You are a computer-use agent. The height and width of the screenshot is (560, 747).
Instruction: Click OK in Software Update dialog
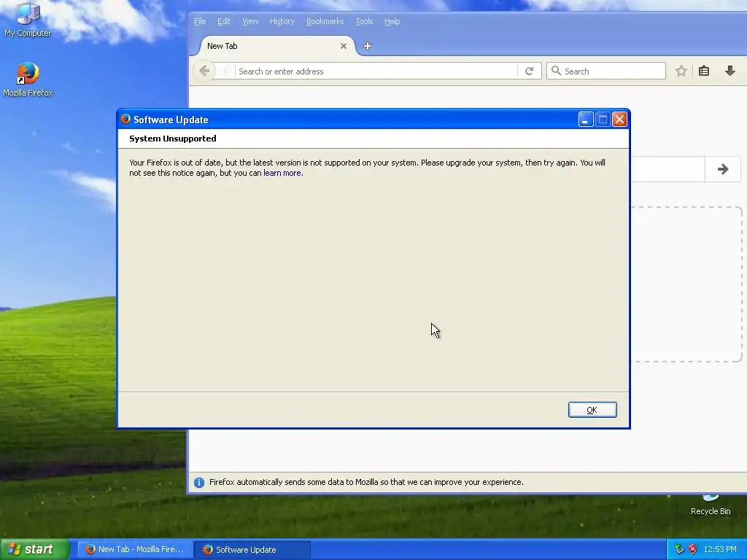pos(592,410)
